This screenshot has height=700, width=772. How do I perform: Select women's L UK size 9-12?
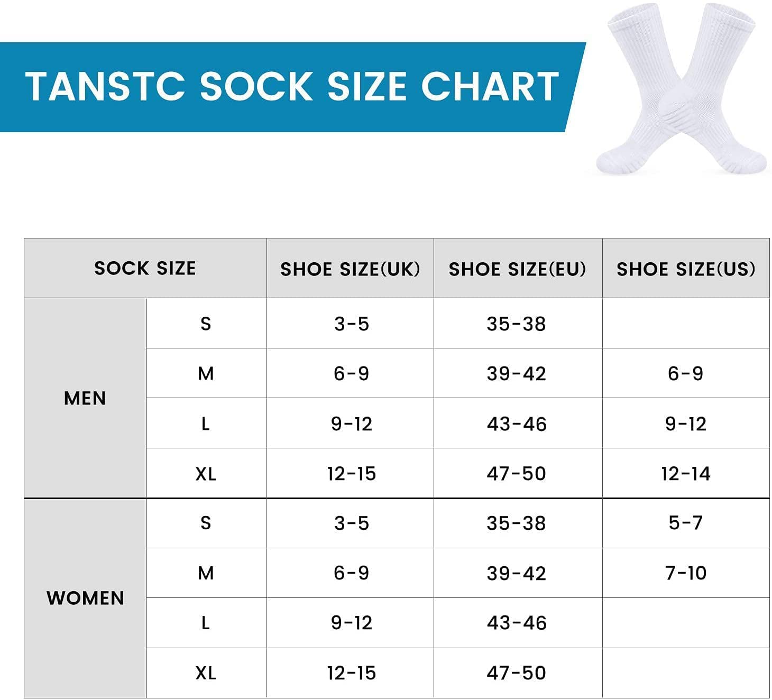[x=351, y=623]
